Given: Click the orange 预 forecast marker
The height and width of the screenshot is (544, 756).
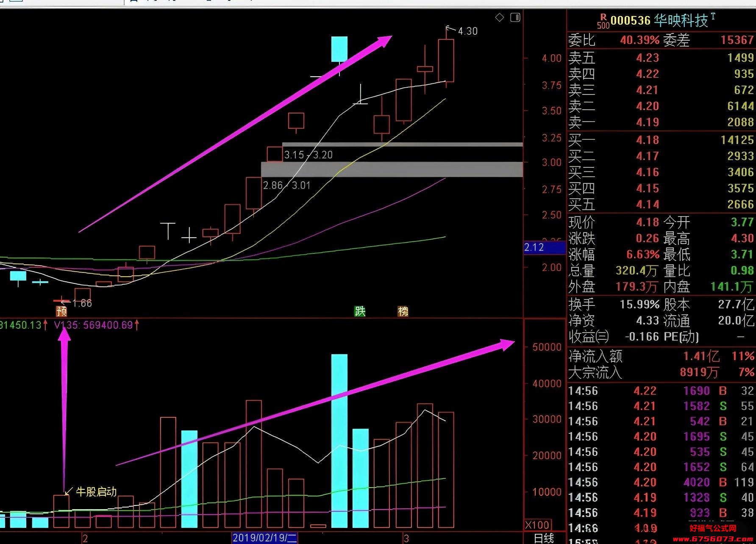Looking at the screenshot, I should coord(61,312).
